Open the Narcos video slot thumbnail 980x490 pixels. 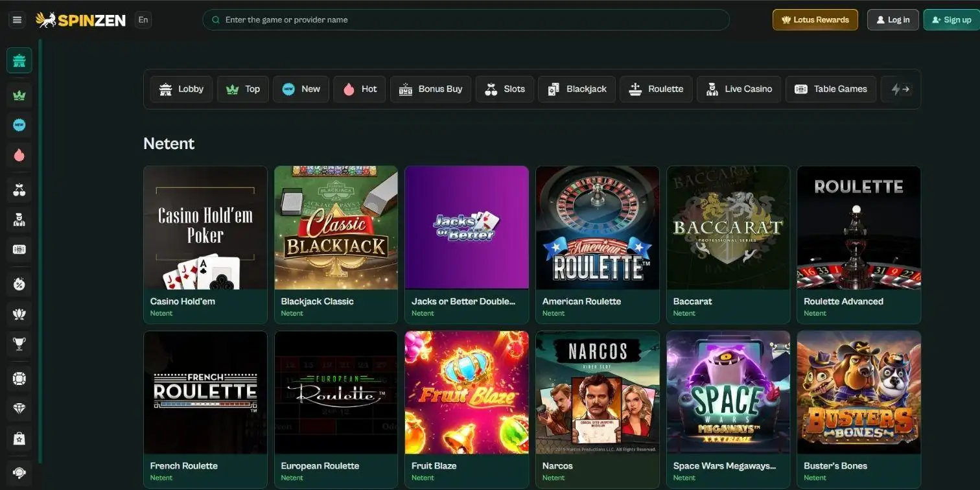coord(598,393)
